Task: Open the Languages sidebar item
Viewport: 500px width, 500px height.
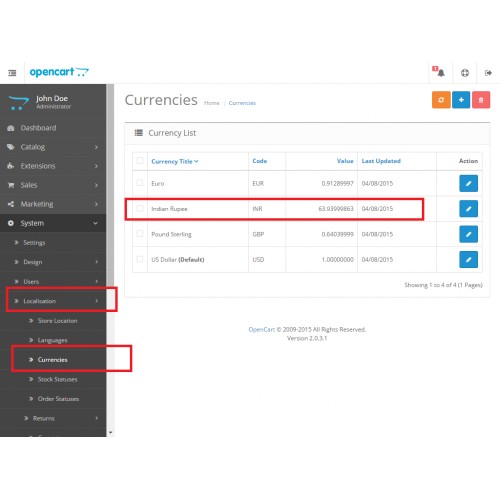Action: (52, 340)
